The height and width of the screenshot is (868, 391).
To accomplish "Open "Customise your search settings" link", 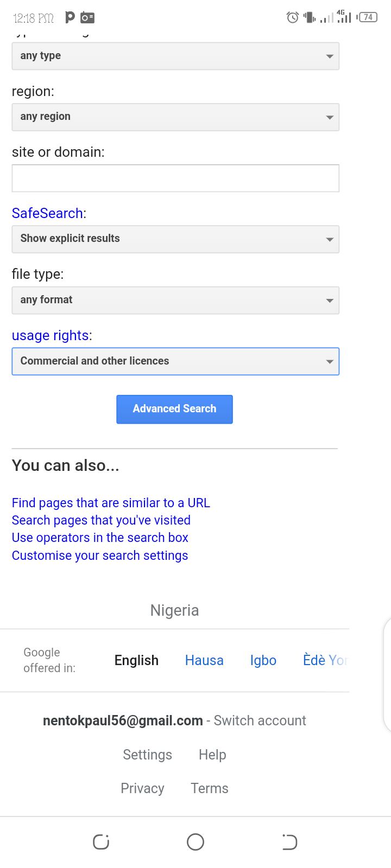I will point(100,556).
